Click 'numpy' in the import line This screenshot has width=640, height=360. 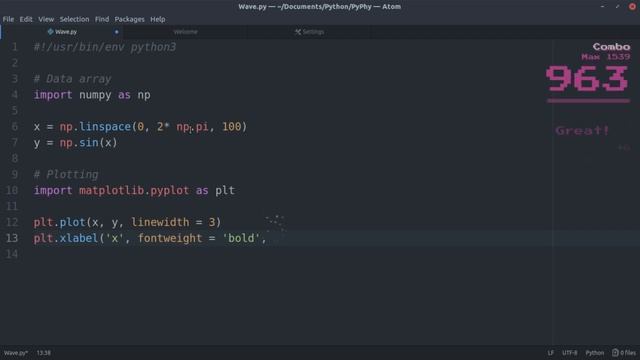pos(95,95)
